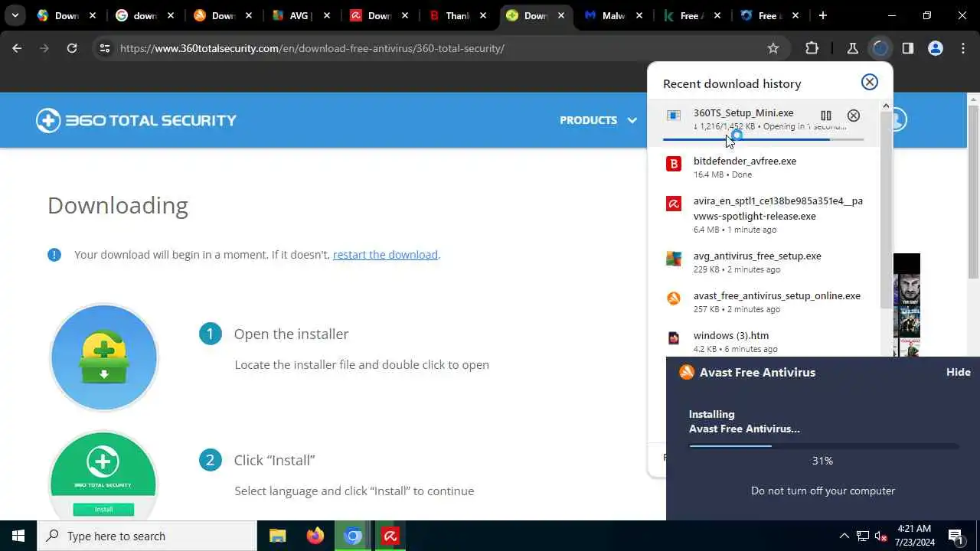Click the 360TS download progress bar
Image resolution: width=980 pixels, height=551 pixels.
click(763, 139)
